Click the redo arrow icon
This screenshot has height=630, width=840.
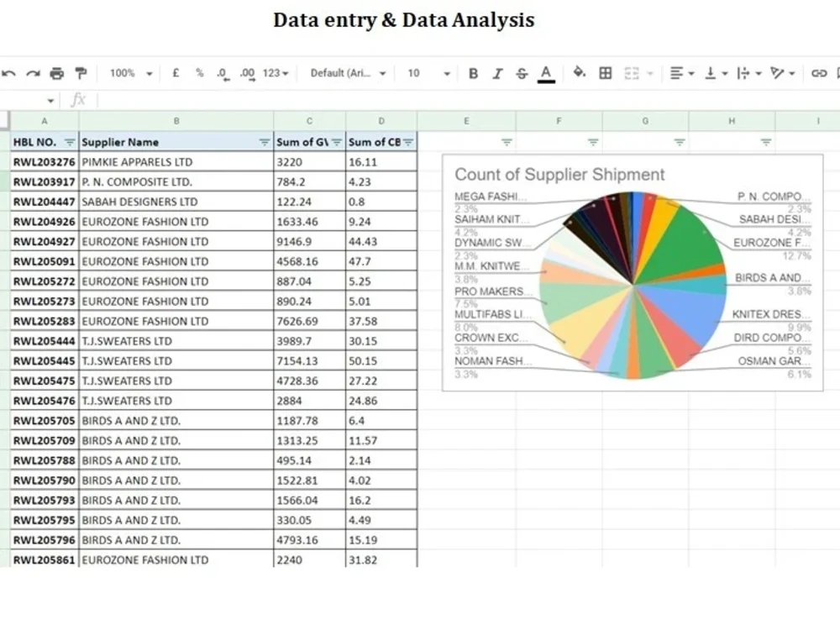(34, 73)
